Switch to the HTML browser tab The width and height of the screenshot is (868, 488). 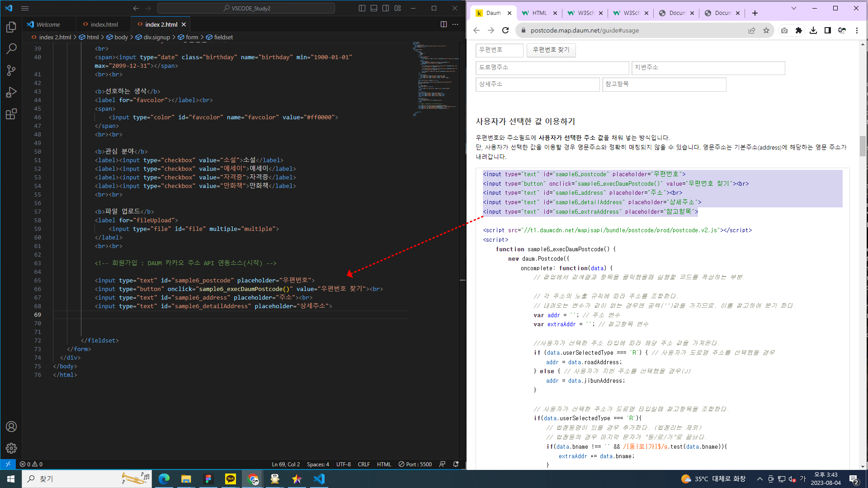tap(539, 13)
